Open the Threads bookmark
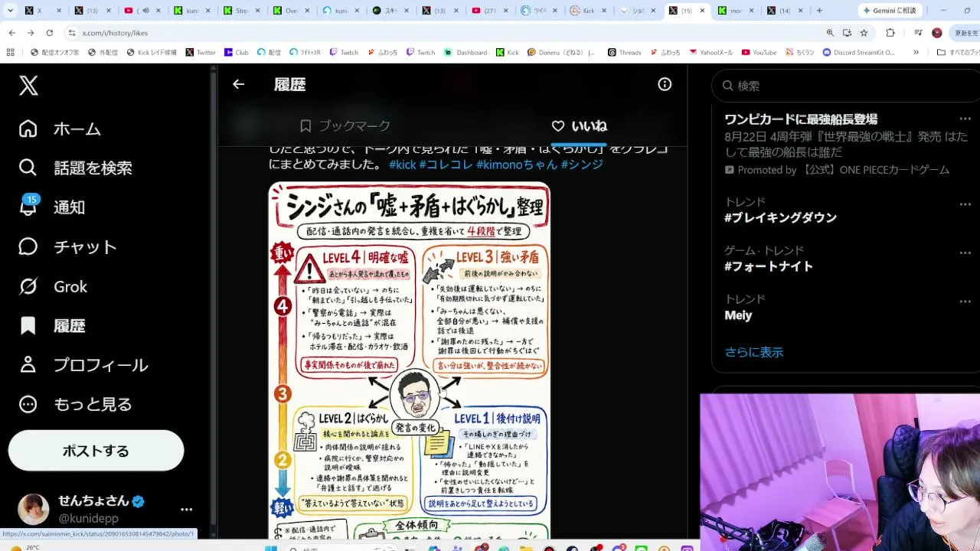980x551 pixels. [625, 53]
